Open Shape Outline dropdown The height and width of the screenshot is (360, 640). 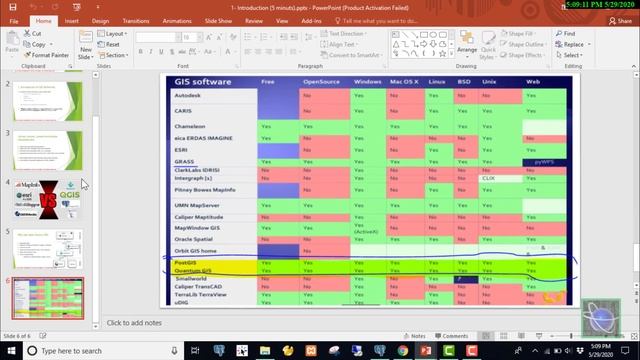click(523, 44)
